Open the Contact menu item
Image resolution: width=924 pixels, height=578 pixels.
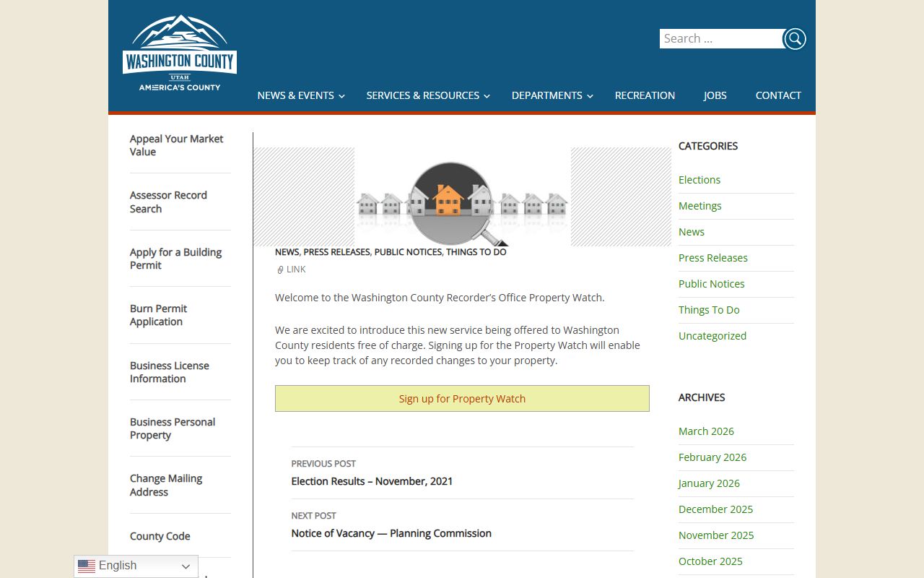(x=778, y=95)
